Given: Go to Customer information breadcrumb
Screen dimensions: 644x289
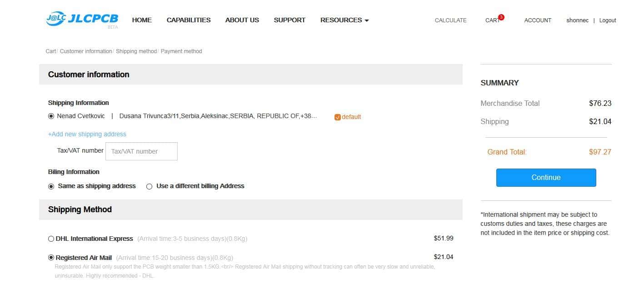Looking at the screenshot, I should point(86,51).
